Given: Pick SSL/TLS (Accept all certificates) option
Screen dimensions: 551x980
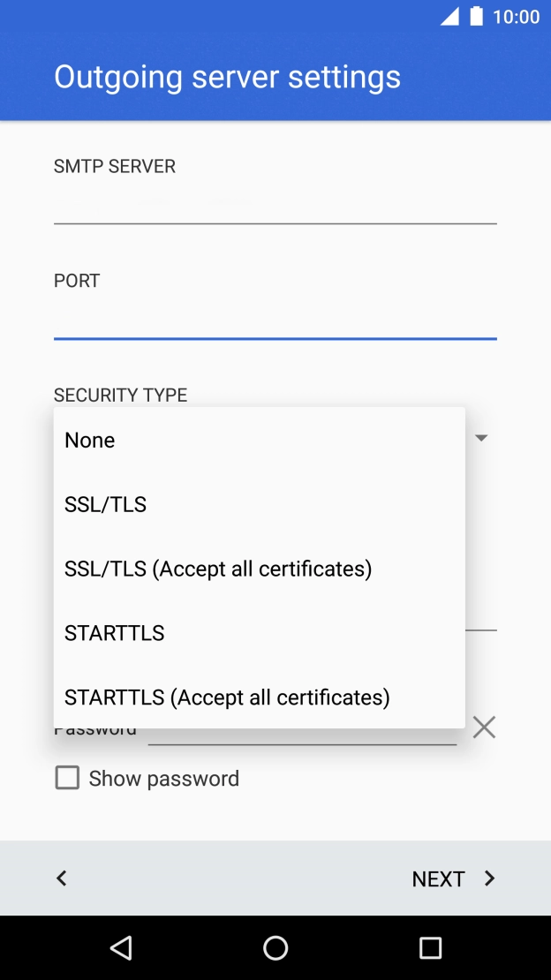Looking at the screenshot, I should [x=218, y=569].
